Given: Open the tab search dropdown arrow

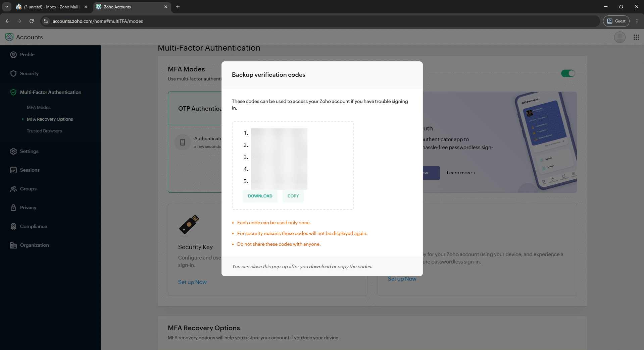Looking at the screenshot, I should (x=7, y=7).
